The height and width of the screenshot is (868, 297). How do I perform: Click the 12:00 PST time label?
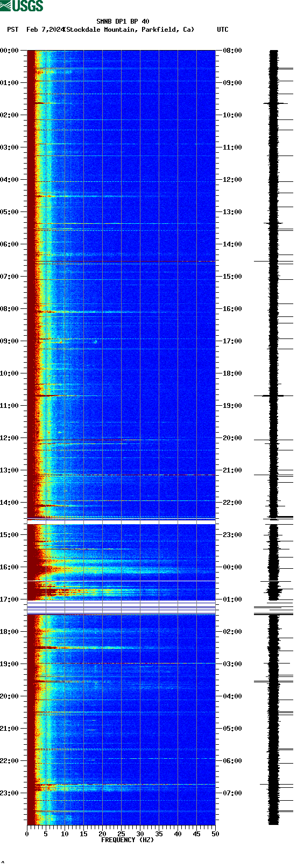[x=10, y=438]
